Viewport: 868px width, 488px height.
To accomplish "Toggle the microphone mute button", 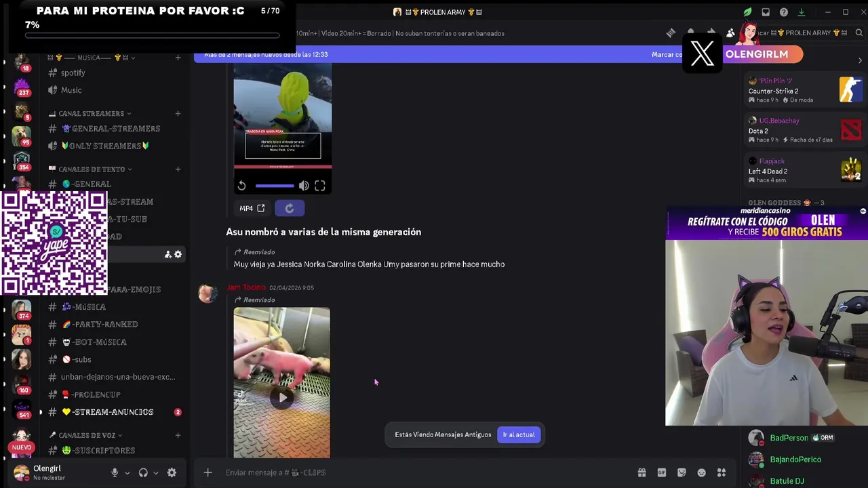I will pyautogui.click(x=115, y=472).
